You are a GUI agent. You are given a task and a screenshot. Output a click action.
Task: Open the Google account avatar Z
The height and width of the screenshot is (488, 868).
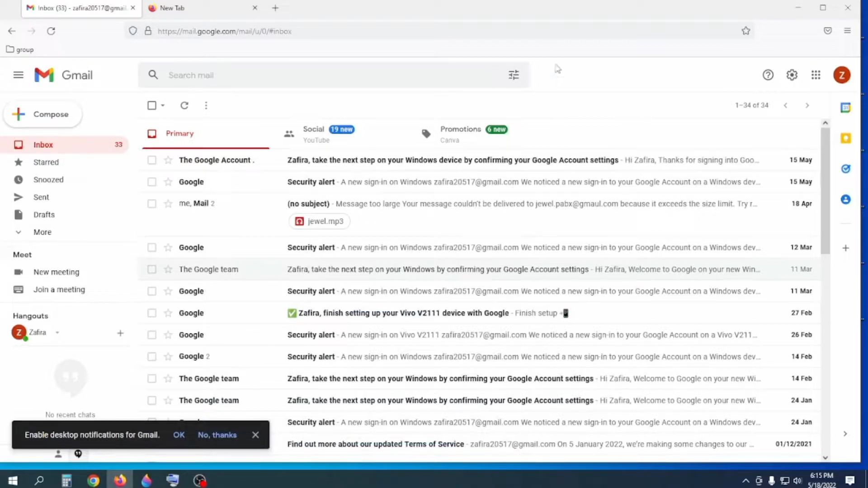[842, 75]
